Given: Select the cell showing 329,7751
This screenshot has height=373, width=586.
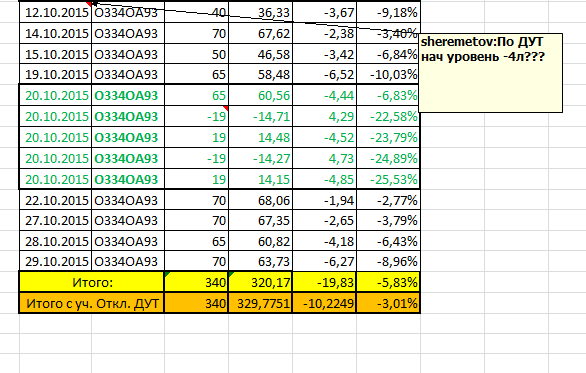Looking at the screenshot, I should [x=260, y=303].
